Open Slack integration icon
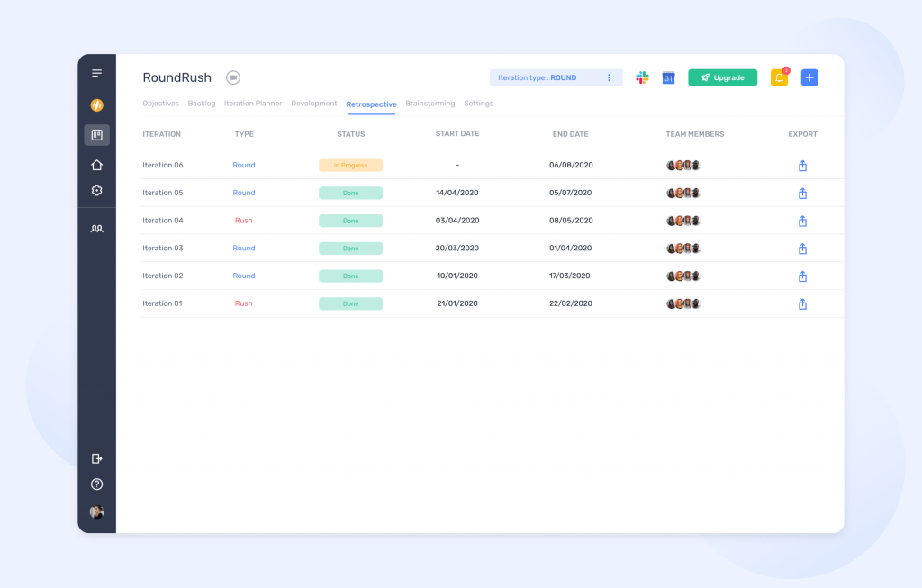 642,78
